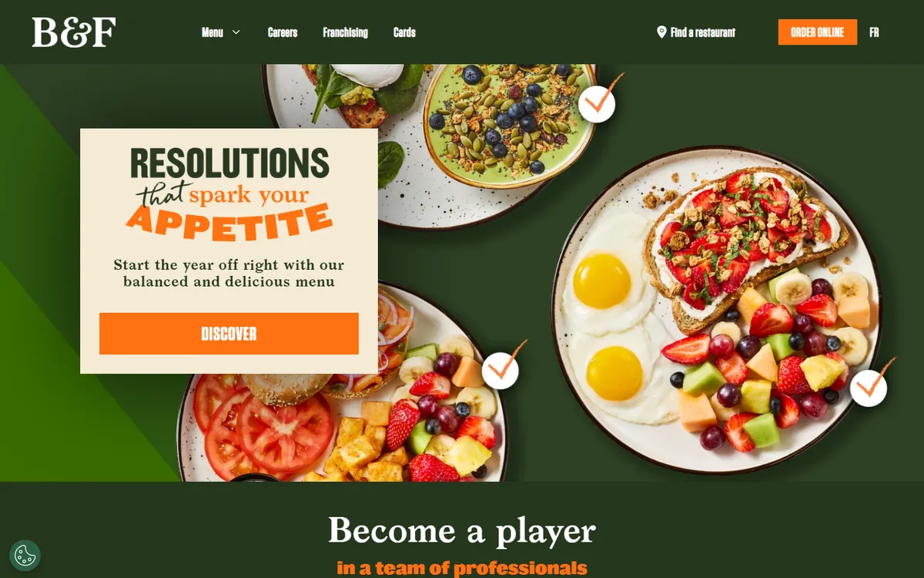Click the B&F logo
The image size is (924, 578).
74,32
